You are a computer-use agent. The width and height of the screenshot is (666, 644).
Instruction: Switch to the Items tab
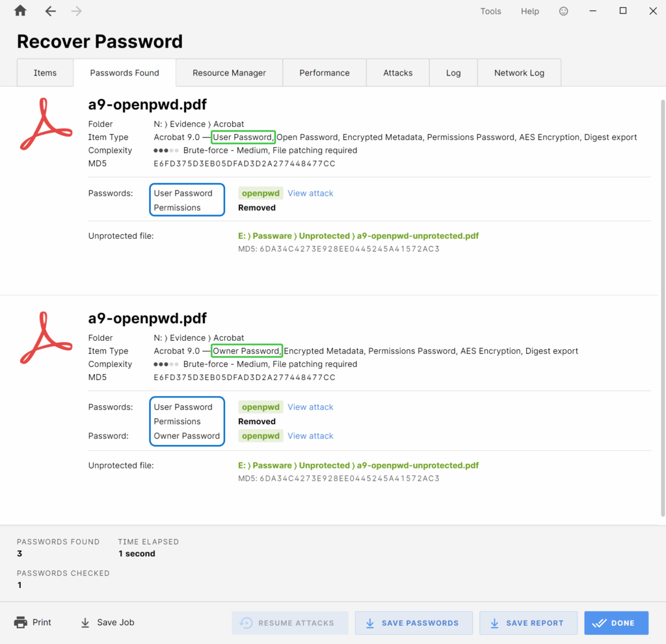45,73
